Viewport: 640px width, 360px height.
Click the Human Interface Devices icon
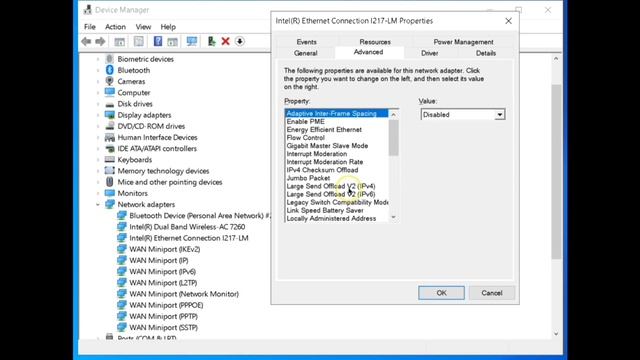pyautogui.click(x=109, y=137)
